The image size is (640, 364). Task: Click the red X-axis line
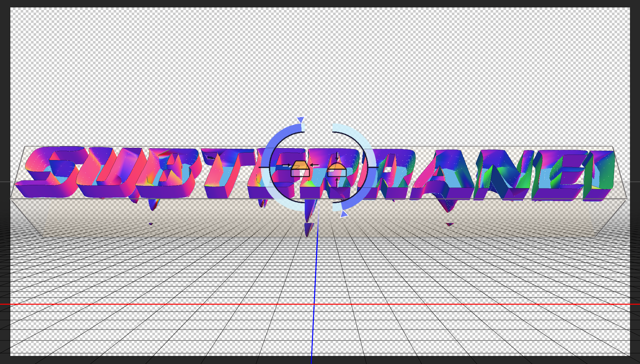point(161,304)
